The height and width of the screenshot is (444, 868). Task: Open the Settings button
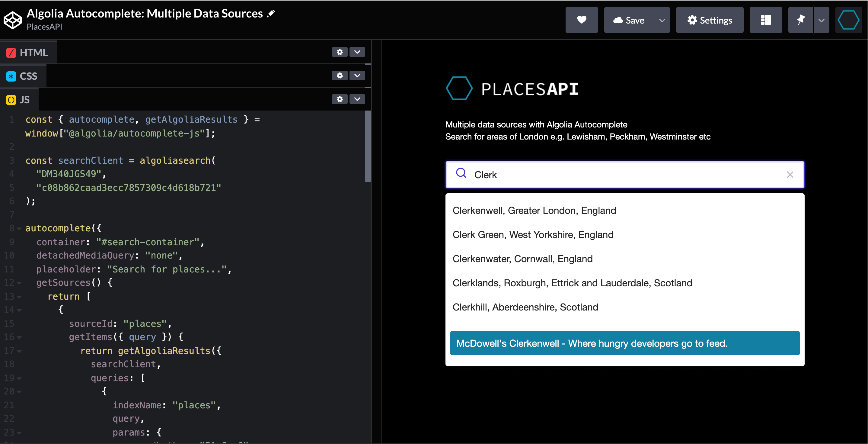709,20
